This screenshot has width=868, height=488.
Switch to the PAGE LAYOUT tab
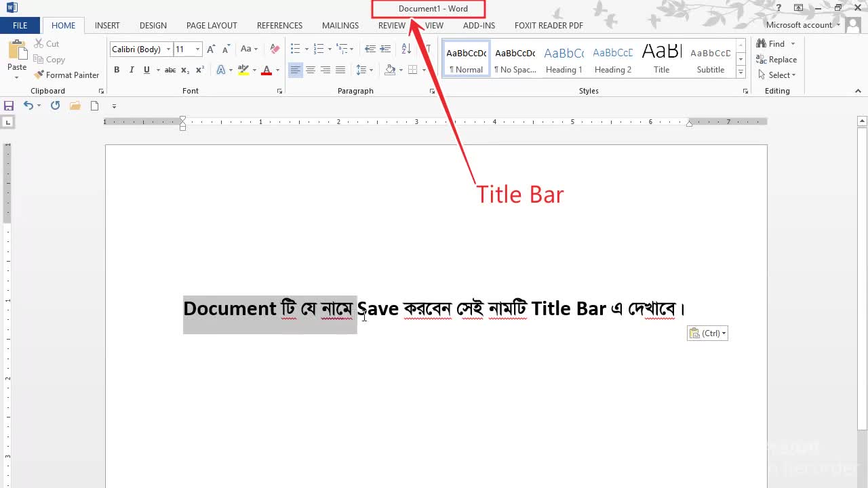point(212,25)
